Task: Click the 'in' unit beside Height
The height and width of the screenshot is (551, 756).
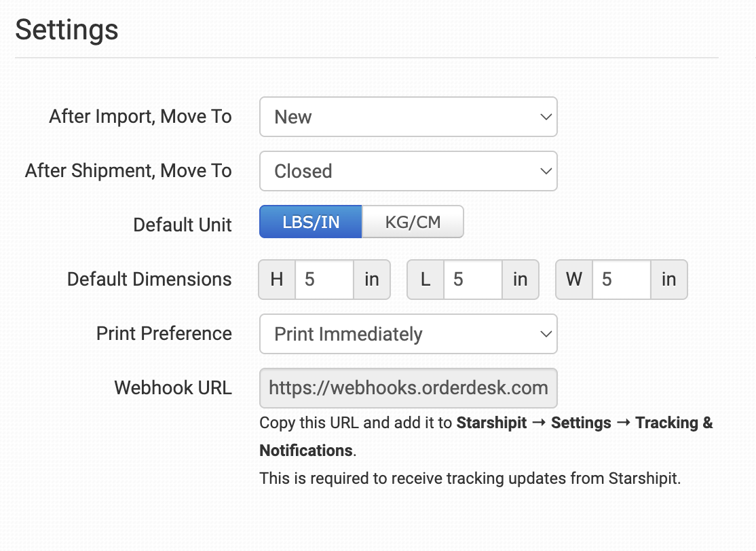Action: (372, 280)
